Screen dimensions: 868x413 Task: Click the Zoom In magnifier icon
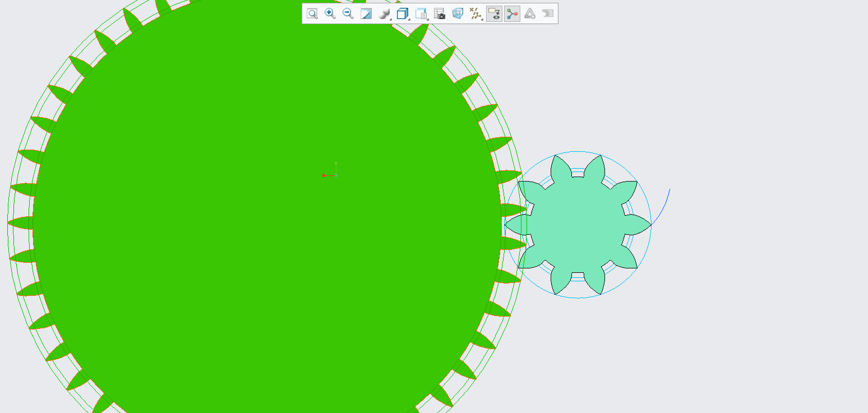(330, 13)
